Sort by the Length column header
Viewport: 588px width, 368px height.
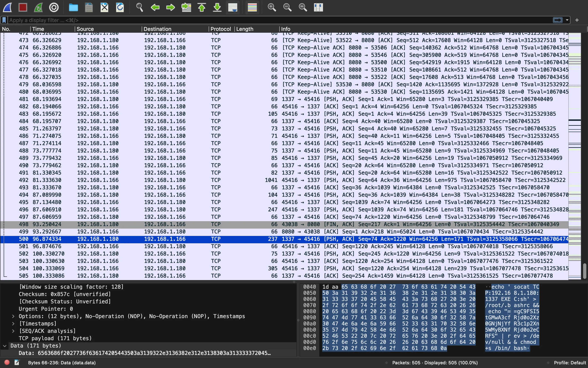pyautogui.click(x=257, y=29)
